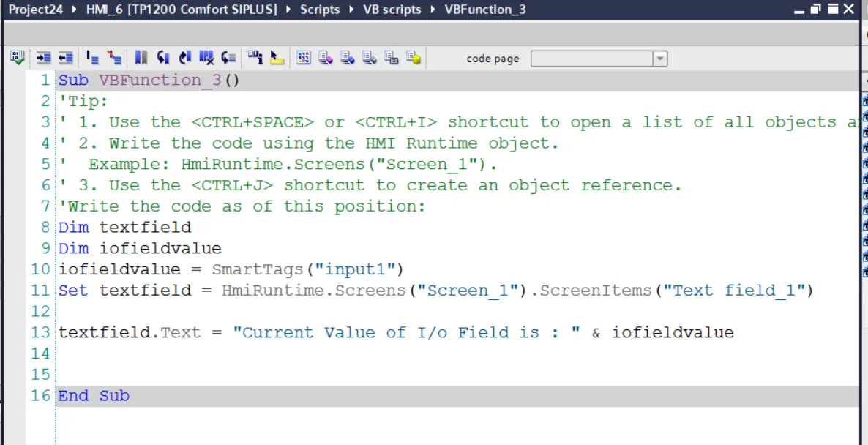Open the VB scripts breadcrumb entry
The image size is (868, 445).
(x=392, y=9)
